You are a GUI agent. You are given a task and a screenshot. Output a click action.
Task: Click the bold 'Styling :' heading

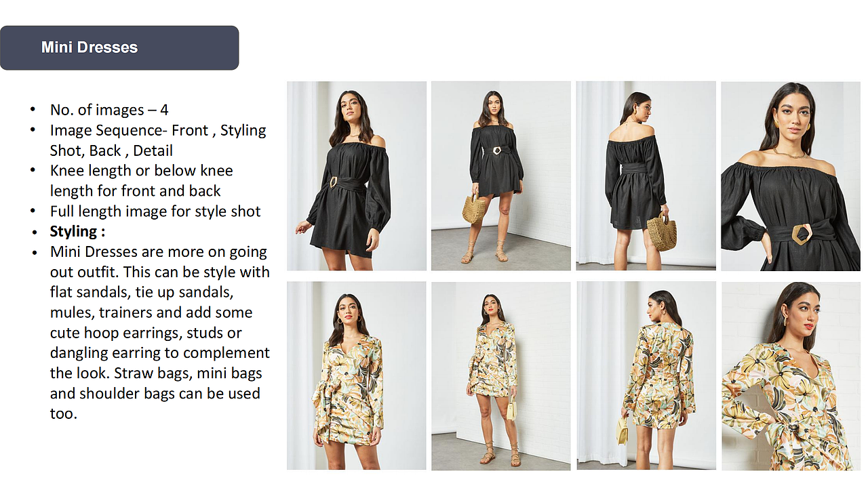click(77, 232)
